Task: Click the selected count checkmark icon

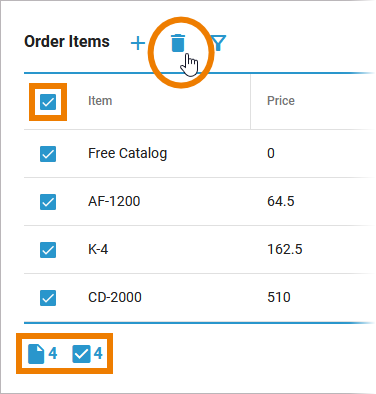Action: (x=81, y=354)
